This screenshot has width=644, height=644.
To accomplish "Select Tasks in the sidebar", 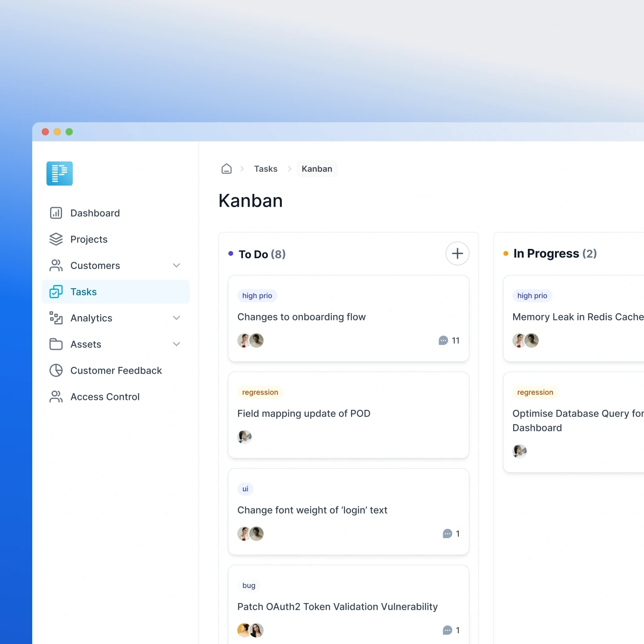I will point(116,292).
